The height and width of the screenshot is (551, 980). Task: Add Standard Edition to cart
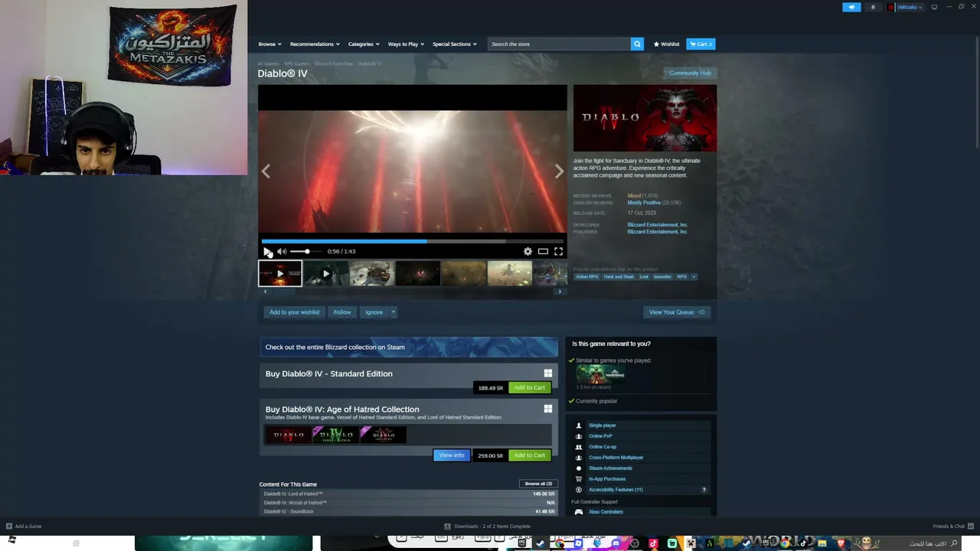(530, 388)
